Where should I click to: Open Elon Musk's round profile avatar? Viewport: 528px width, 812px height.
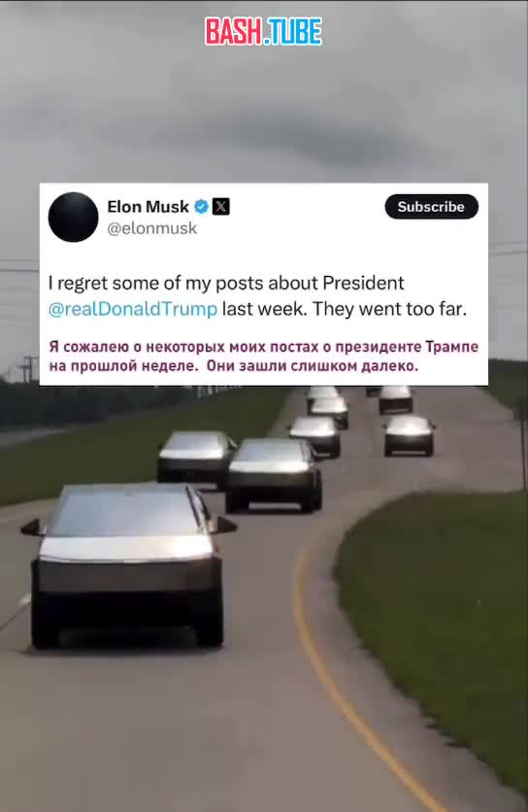(x=73, y=217)
